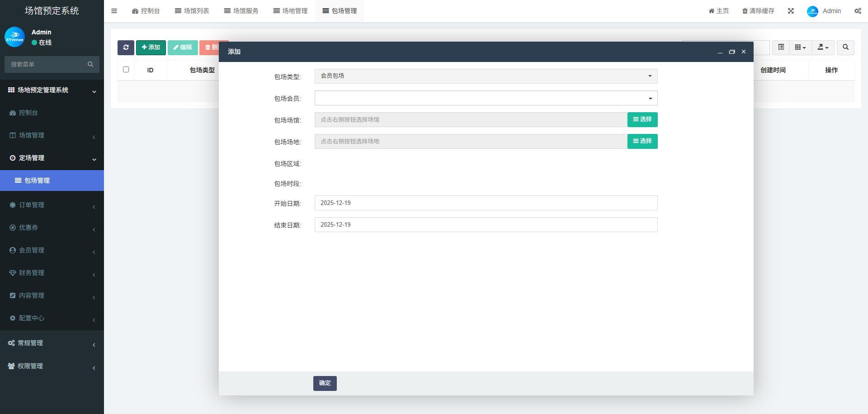868x414 pixels.
Task: Open the 包场类型 dropdown
Action: [x=486, y=76]
